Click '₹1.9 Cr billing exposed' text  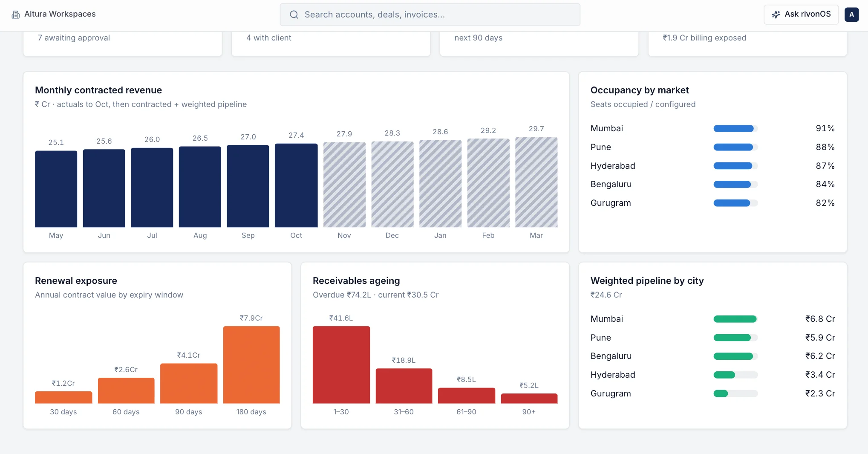tap(704, 38)
